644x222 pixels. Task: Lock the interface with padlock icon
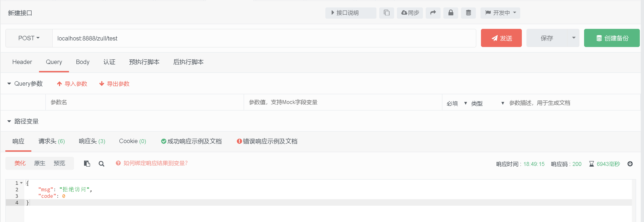pyautogui.click(x=451, y=13)
